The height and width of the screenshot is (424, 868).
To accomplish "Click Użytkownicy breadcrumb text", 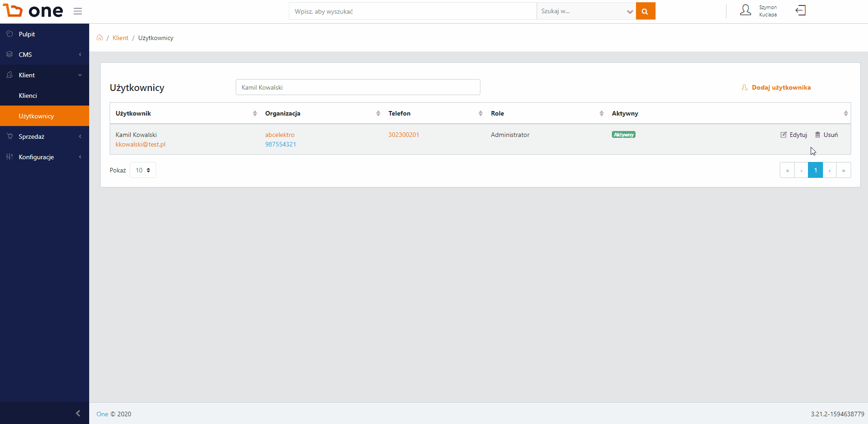I will (156, 38).
